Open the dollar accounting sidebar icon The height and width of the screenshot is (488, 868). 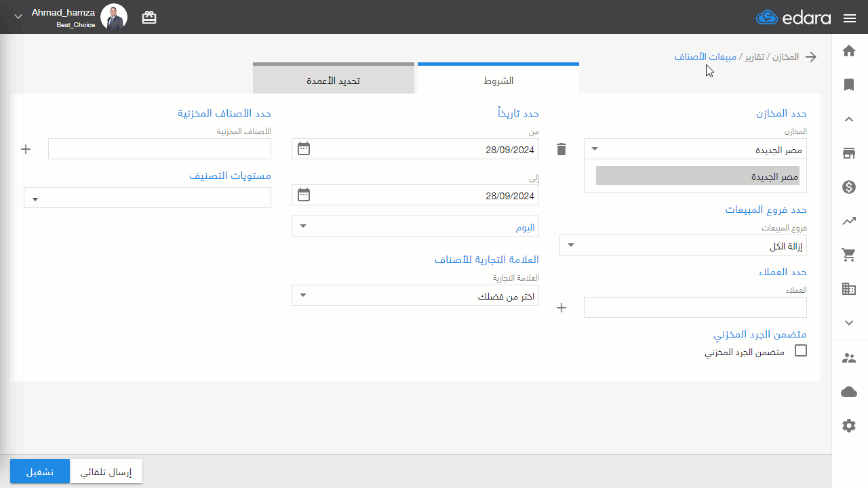coord(849,187)
